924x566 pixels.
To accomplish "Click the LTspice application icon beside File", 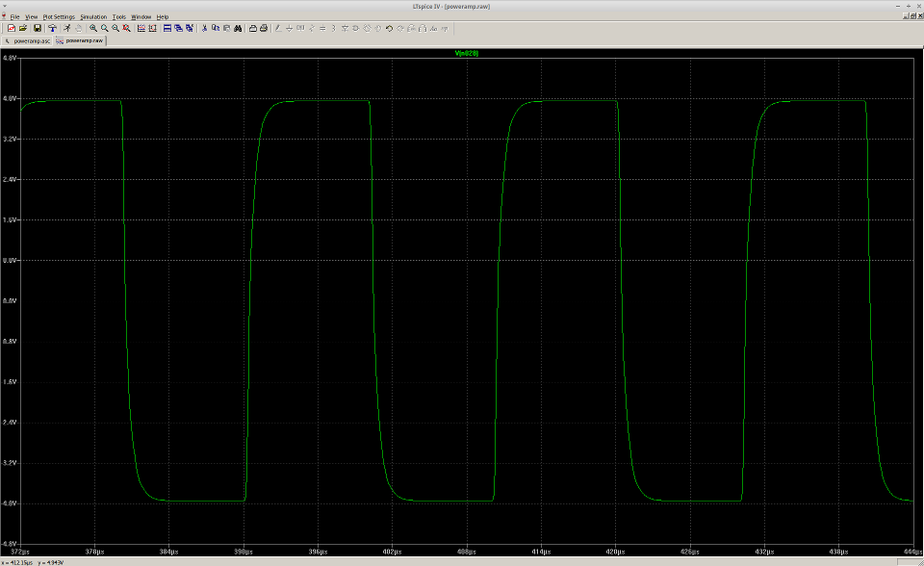I will click(x=4, y=16).
